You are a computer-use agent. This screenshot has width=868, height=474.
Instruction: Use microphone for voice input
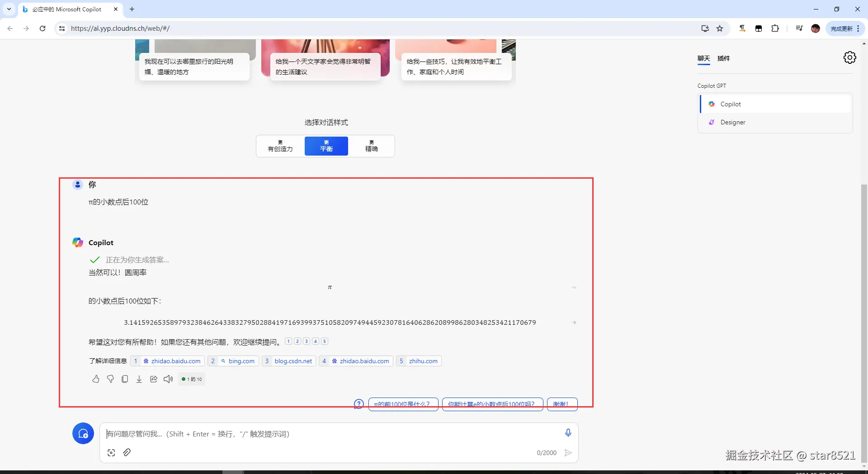[x=568, y=433]
